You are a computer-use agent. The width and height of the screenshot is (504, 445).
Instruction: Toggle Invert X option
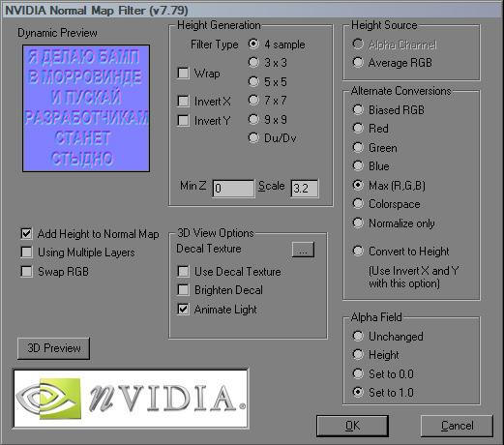(x=183, y=102)
